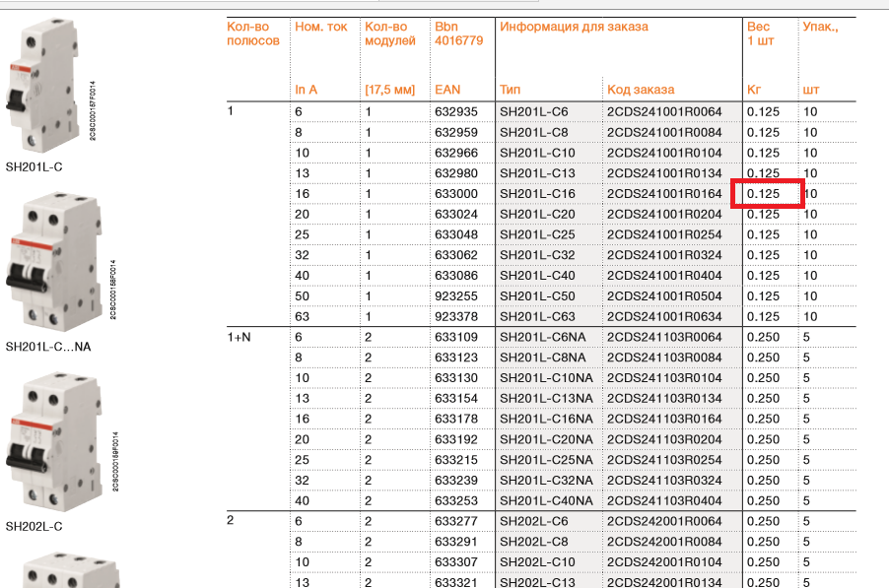Select EAN value 632959
889x588 pixels.
456,133
